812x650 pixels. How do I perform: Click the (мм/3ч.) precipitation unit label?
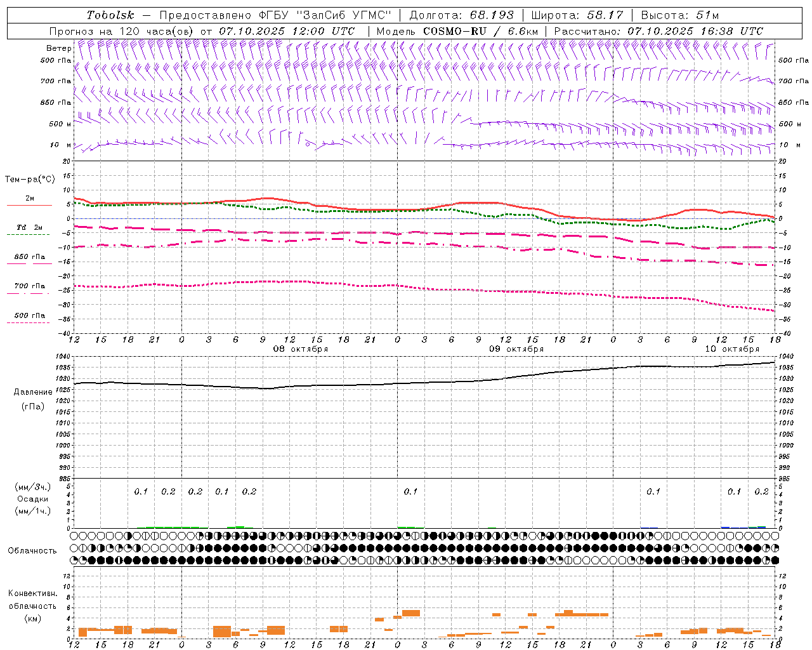[33, 487]
